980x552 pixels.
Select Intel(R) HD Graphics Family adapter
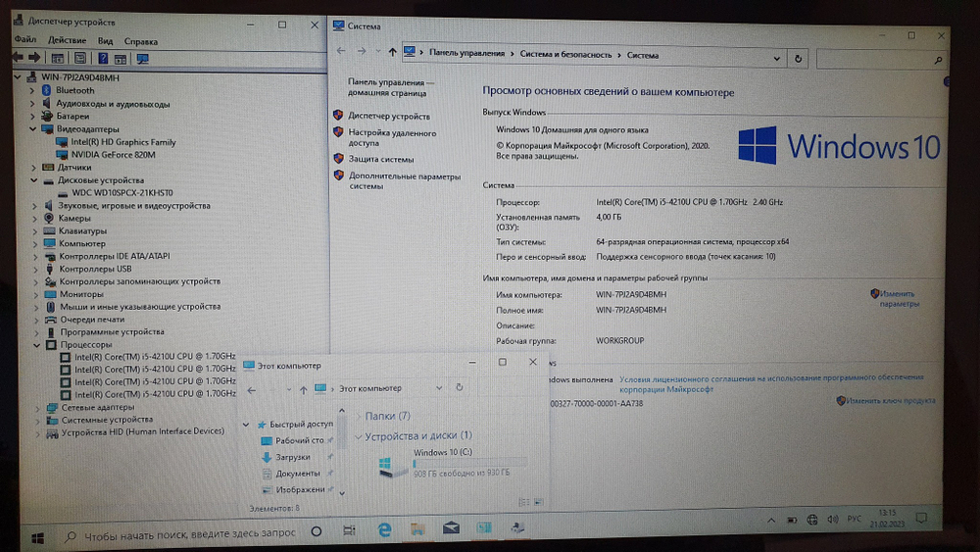123,142
